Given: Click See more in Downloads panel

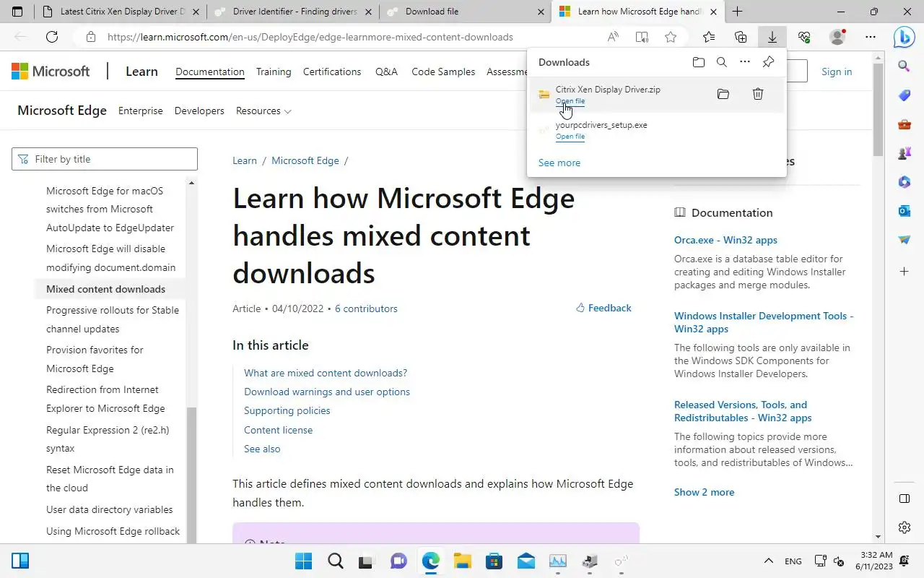Looking at the screenshot, I should [559, 163].
